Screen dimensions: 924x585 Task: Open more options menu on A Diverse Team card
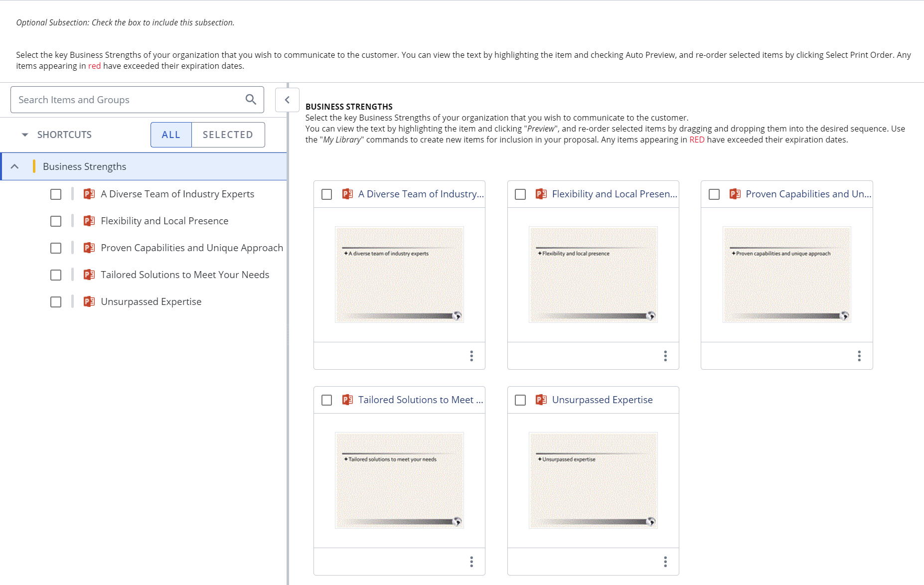(x=471, y=356)
